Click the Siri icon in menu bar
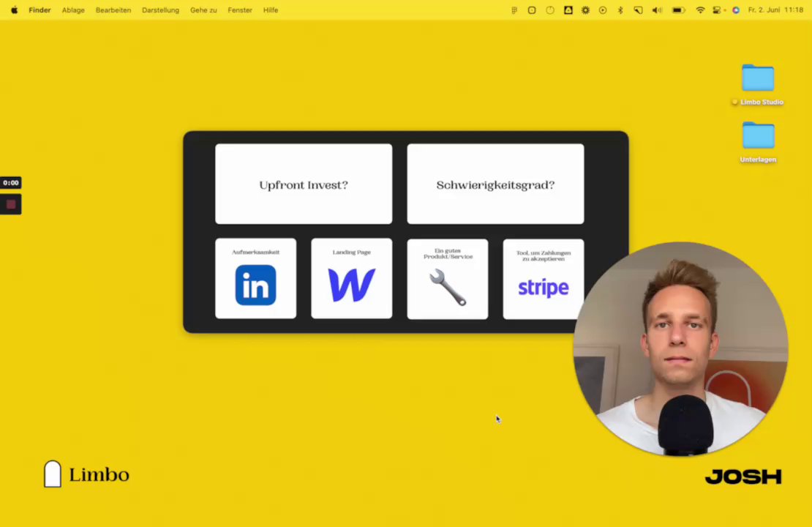 tap(736, 10)
